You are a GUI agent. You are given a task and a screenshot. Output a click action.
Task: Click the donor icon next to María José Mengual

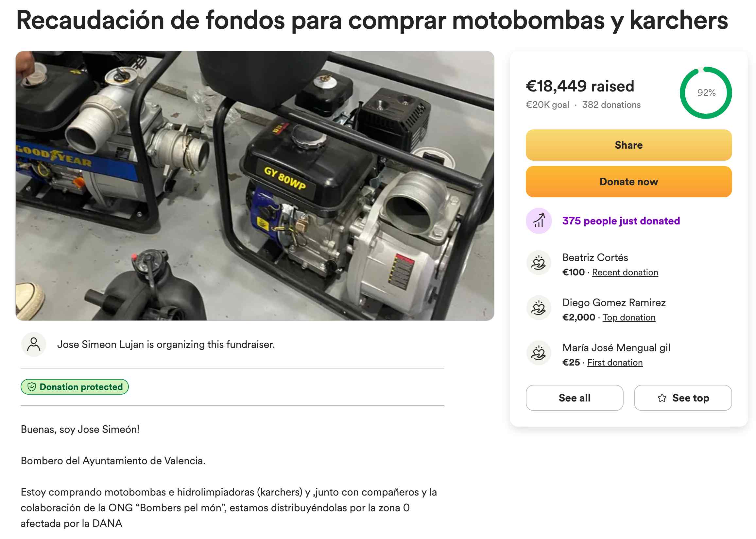(x=539, y=353)
